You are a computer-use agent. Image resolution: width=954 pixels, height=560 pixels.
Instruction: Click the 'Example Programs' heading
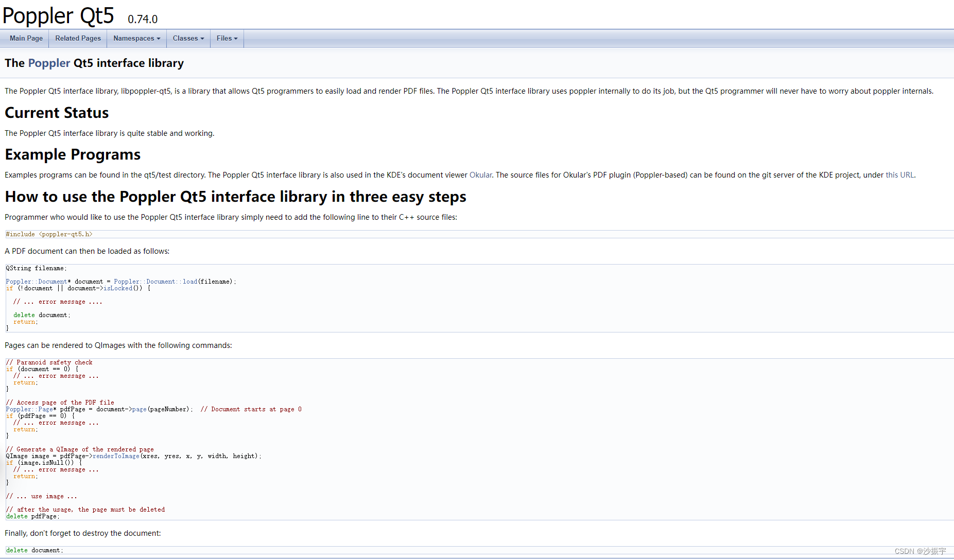tap(73, 154)
